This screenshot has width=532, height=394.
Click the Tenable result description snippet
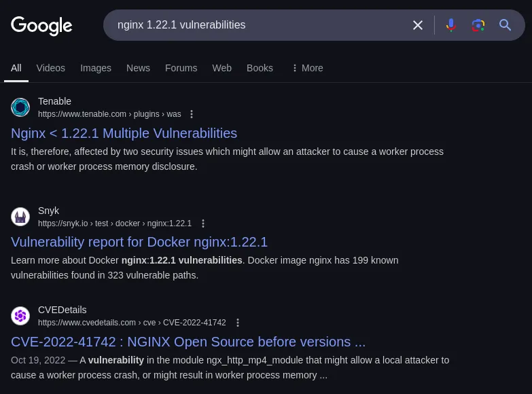pos(227,159)
